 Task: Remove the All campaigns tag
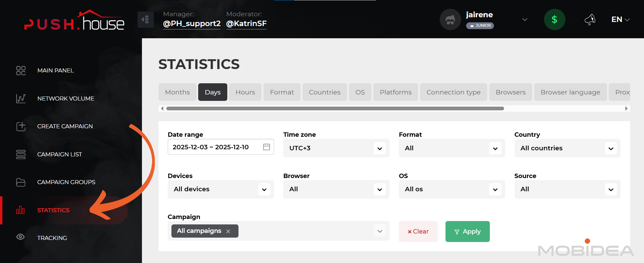click(228, 231)
